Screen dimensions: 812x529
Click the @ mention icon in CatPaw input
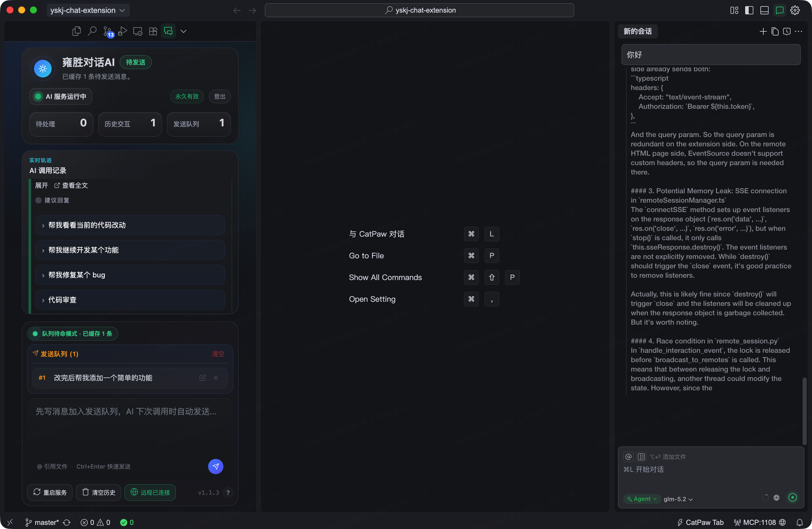pyautogui.click(x=628, y=457)
